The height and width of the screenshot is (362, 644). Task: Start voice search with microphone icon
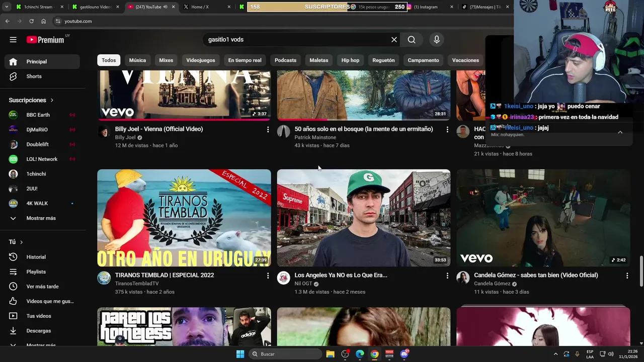pos(436,40)
